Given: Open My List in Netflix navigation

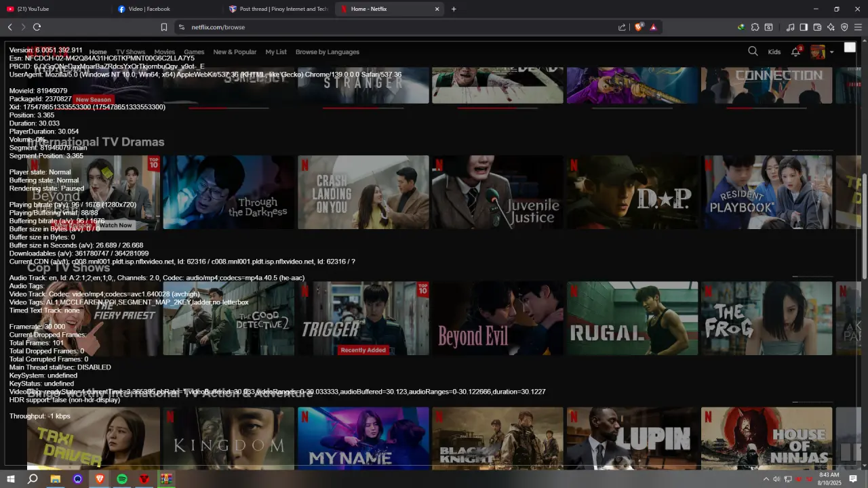Looking at the screenshot, I should 276,52.
